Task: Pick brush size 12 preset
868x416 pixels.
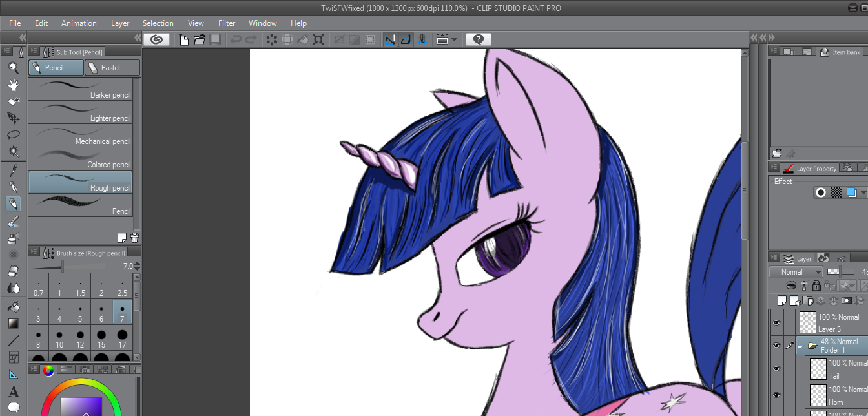Action: pos(80,338)
